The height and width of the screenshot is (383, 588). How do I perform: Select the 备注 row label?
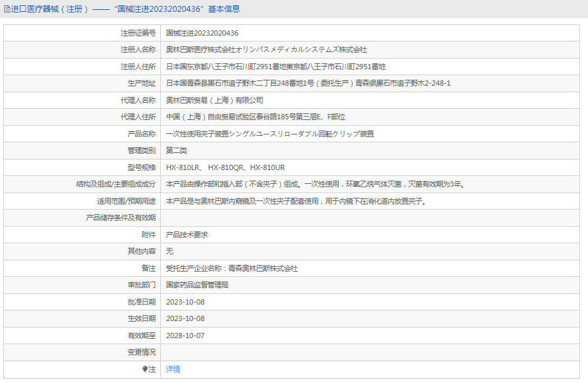[x=148, y=268]
